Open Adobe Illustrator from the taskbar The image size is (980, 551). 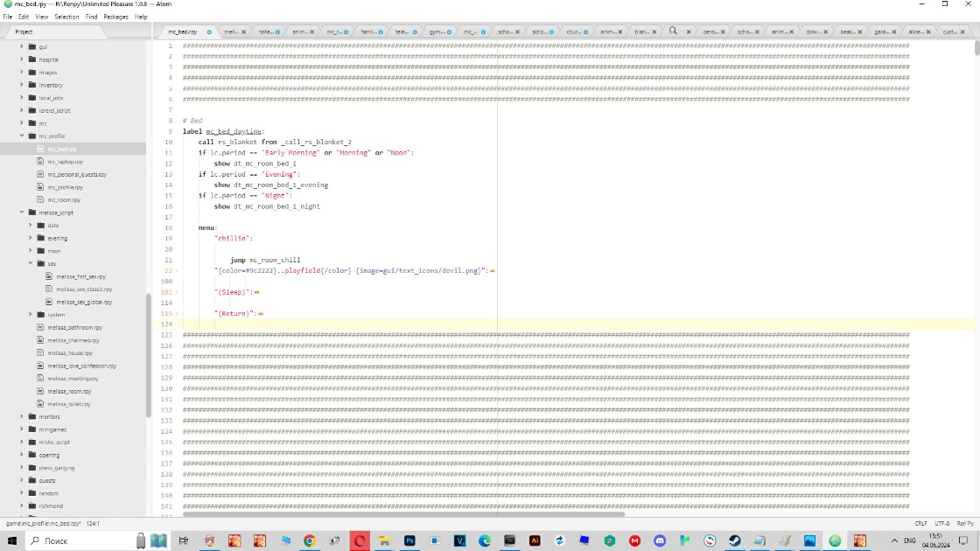pyautogui.click(x=535, y=541)
